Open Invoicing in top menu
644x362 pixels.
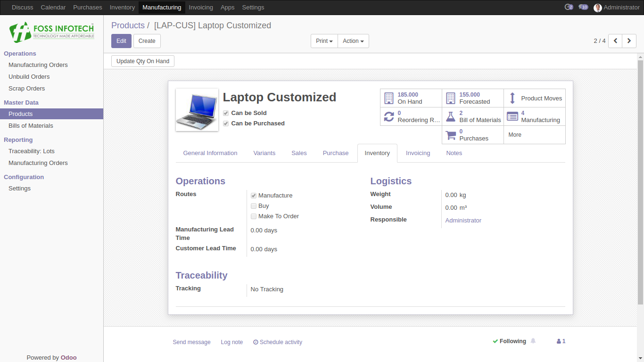[x=201, y=8]
